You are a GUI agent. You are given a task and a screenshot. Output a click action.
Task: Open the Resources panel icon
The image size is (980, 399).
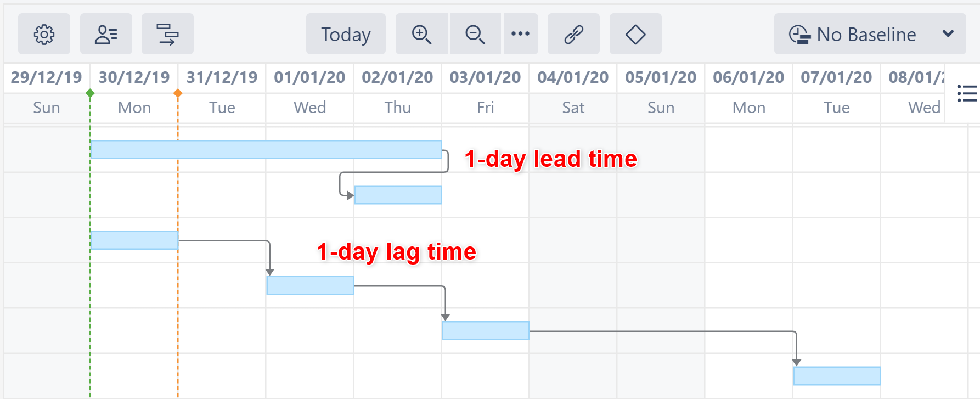[106, 34]
